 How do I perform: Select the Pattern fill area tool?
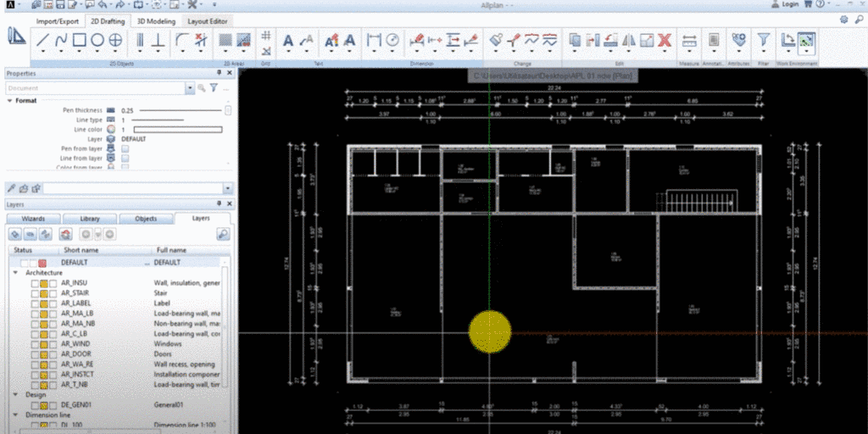click(243, 40)
